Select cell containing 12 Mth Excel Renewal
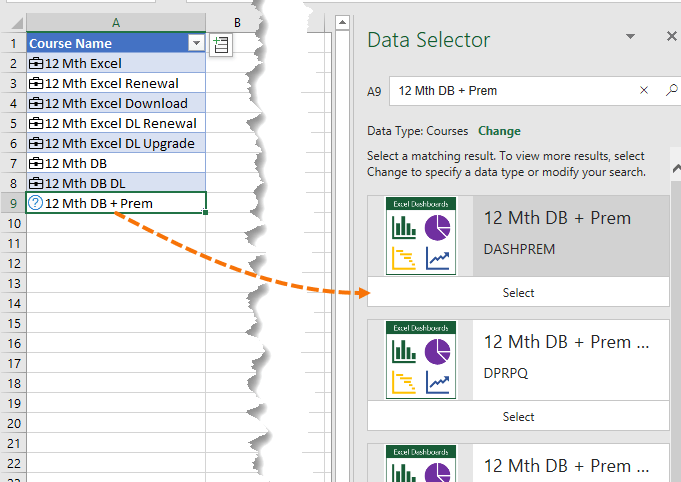The width and height of the screenshot is (681, 482). click(116, 83)
